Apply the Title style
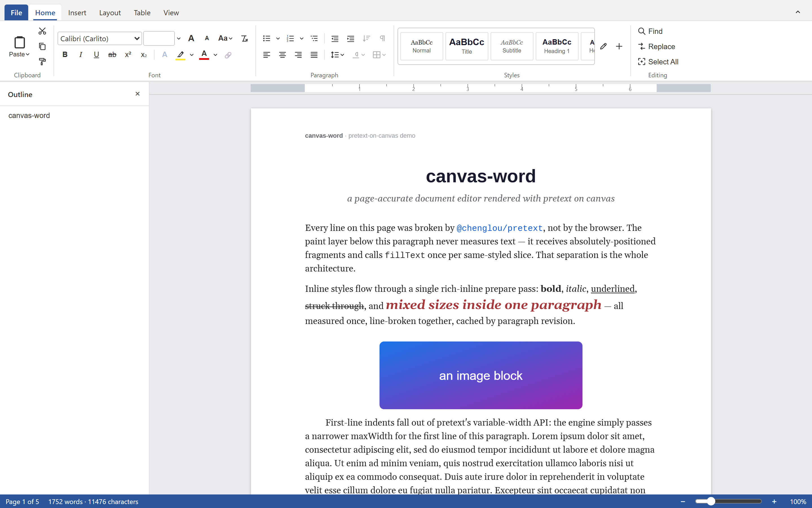812x508 pixels. coord(466,46)
